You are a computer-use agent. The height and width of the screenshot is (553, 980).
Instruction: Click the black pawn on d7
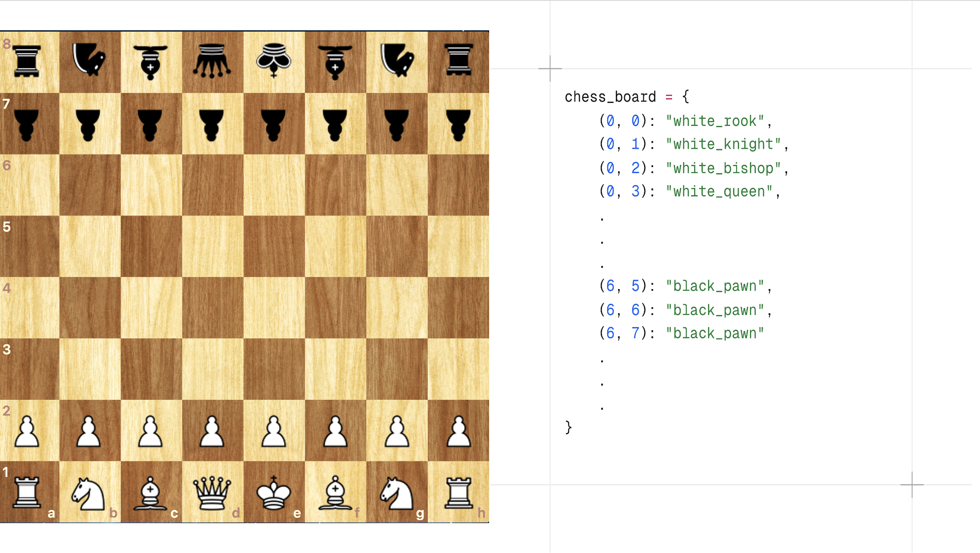tap(212, 124)
